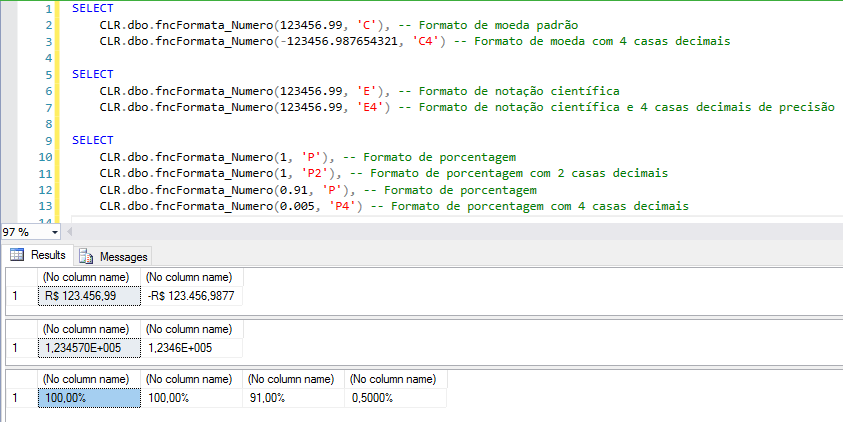843x422 pixels.
Task: Select cell with -R$ 123.456,9877
Action: click(x=192, y=296)
